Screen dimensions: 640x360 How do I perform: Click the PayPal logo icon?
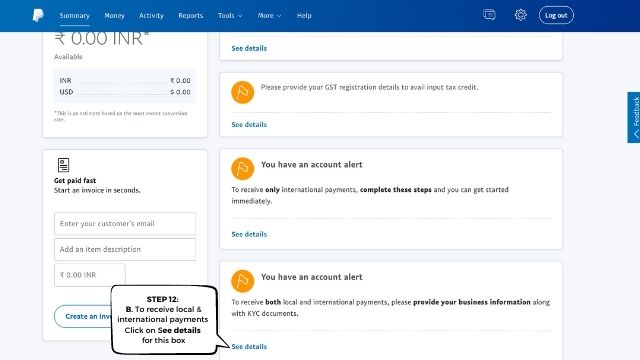pos(38,15)
